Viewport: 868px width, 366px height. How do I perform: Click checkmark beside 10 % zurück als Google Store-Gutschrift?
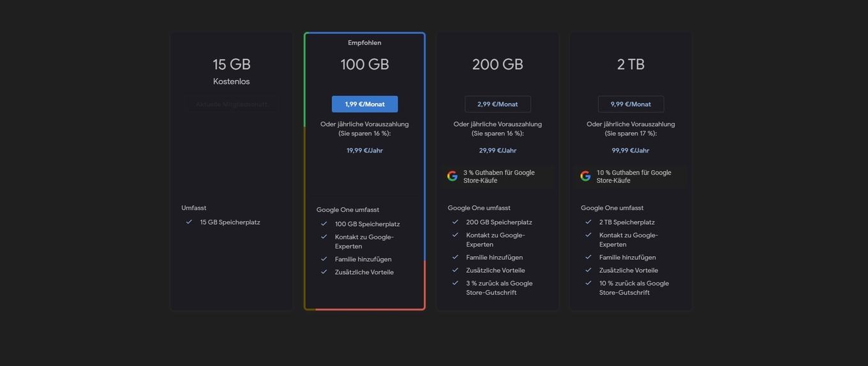[x=588, y=282]
